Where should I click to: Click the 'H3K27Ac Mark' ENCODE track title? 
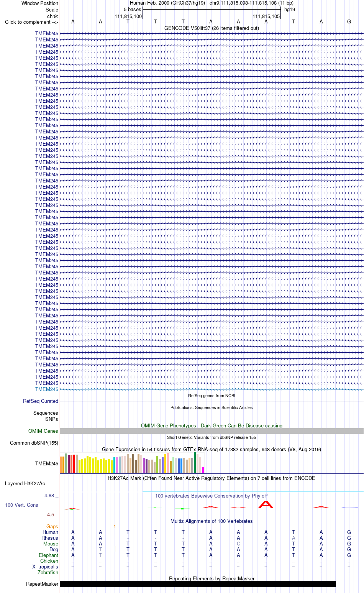[212, 478]
